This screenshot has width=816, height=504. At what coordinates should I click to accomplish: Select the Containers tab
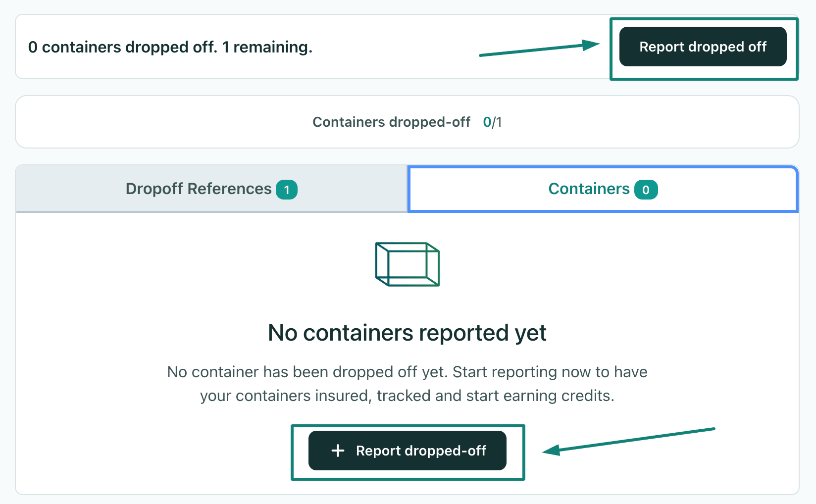point(603,189)
